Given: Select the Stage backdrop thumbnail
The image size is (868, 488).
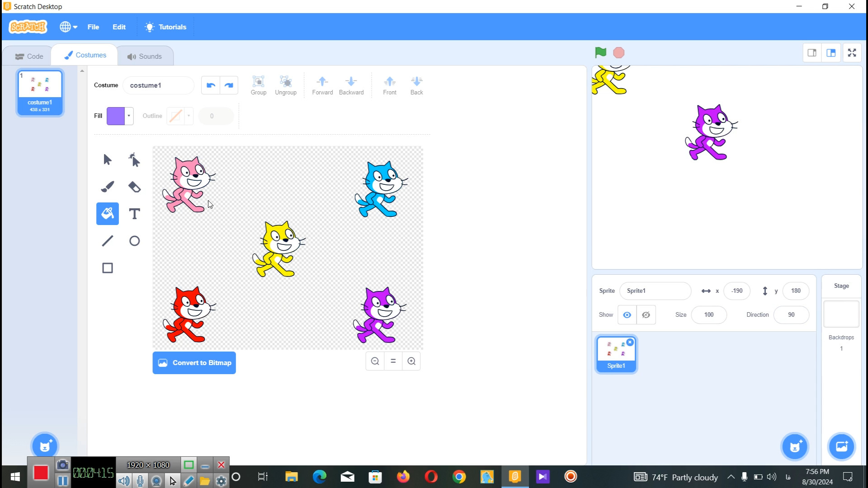Looking at the screenshot, I should (841, 314).
